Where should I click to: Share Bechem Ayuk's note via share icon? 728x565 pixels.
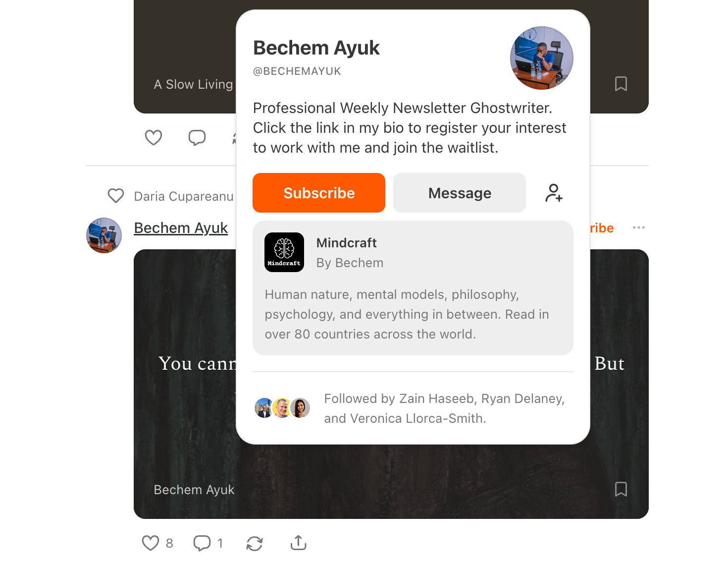(x=299, y=543)
